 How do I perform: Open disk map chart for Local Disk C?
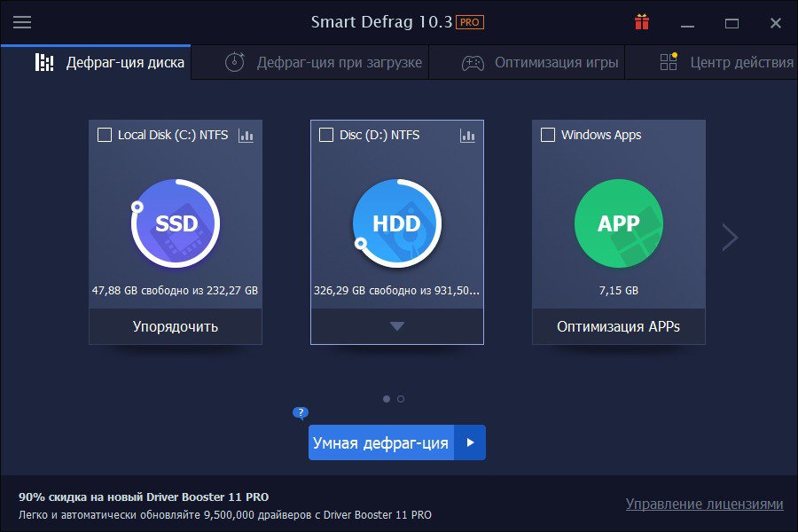(246, 136)
